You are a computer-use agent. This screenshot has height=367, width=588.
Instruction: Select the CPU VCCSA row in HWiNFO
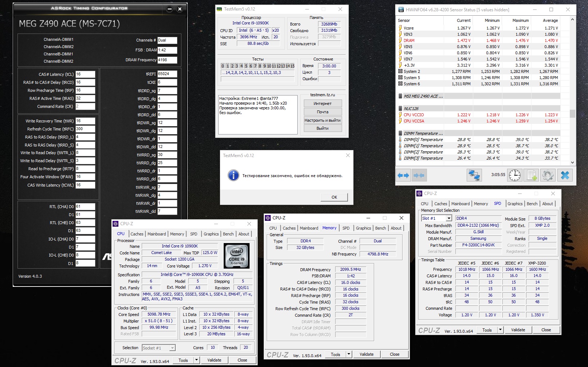[478, 121]
